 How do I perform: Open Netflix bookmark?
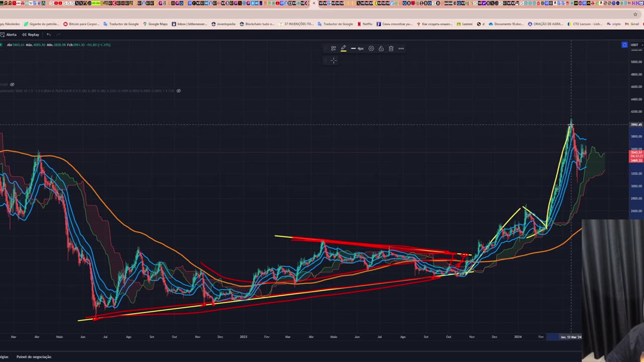point(365,24)
